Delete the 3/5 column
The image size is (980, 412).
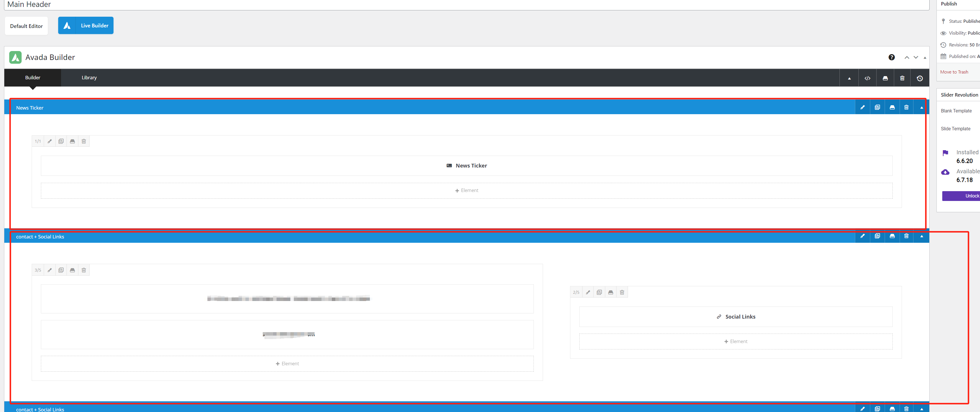click(84, 270)
